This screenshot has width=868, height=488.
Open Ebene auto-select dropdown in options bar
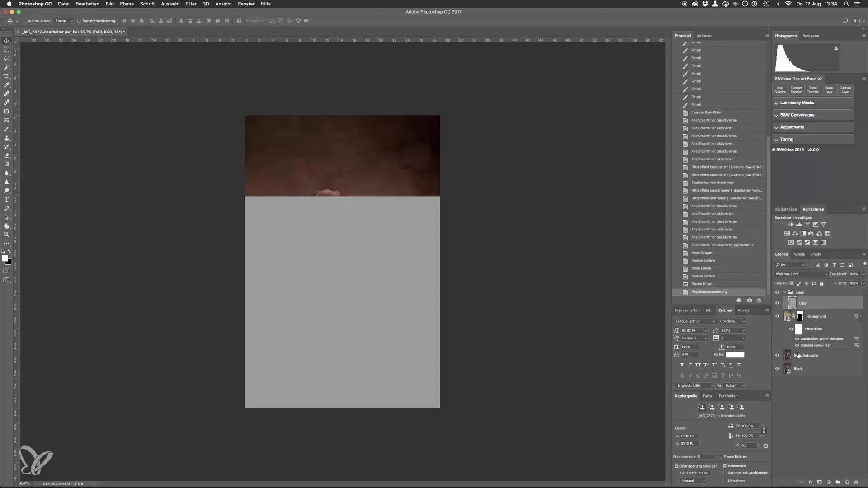point(63,21)
